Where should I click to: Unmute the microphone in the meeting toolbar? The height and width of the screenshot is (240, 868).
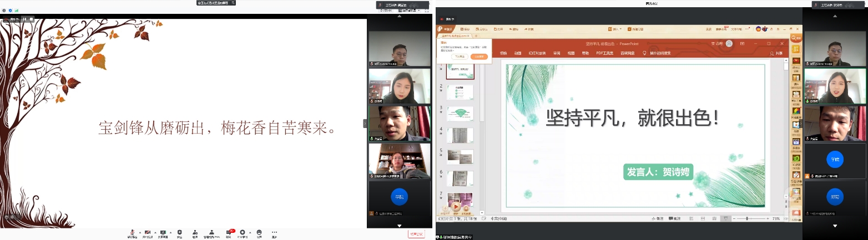click(132, 233)
